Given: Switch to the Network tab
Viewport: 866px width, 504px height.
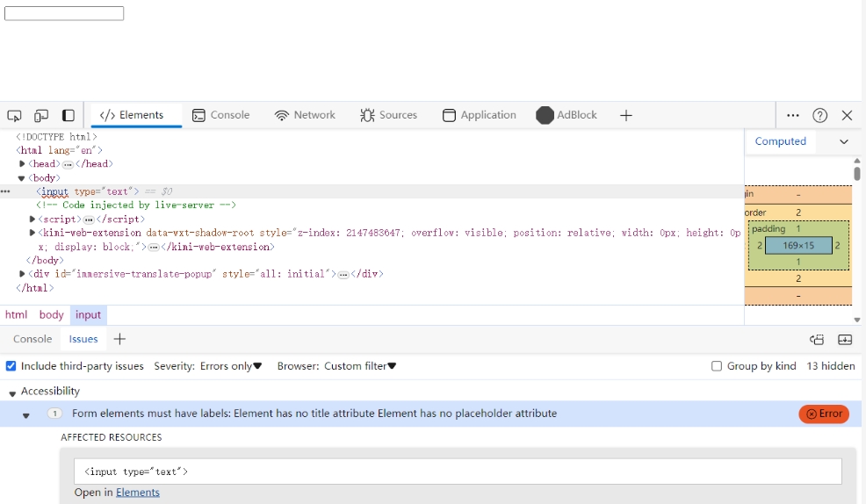Looking at the screenshot, I should click(305, 116).
